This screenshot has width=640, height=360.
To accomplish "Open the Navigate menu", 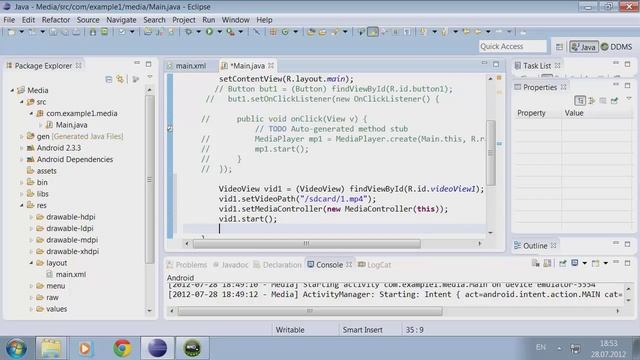I will [121, 20].
